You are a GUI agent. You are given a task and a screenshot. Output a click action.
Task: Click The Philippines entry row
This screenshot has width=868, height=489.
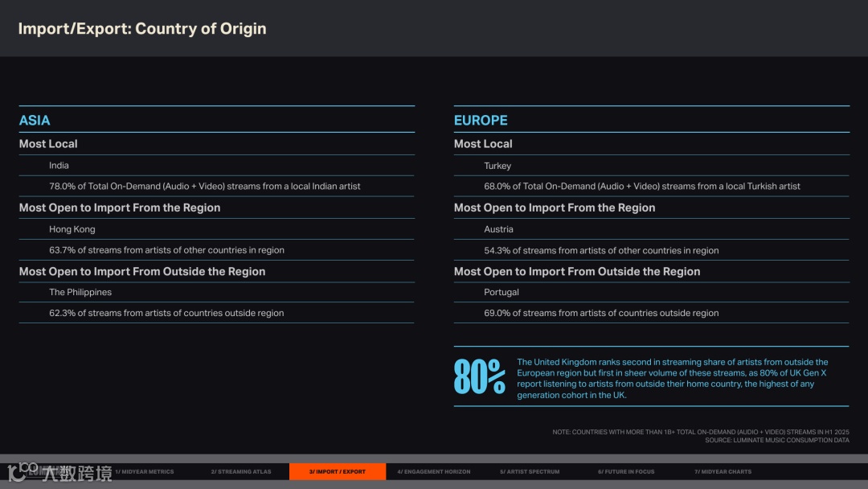80,292
